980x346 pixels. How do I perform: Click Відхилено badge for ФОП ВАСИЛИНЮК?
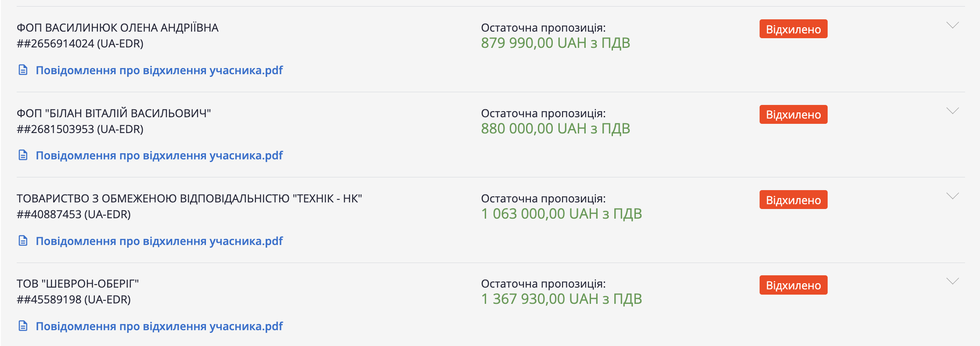pyautogui.click(x=793, y=29)
